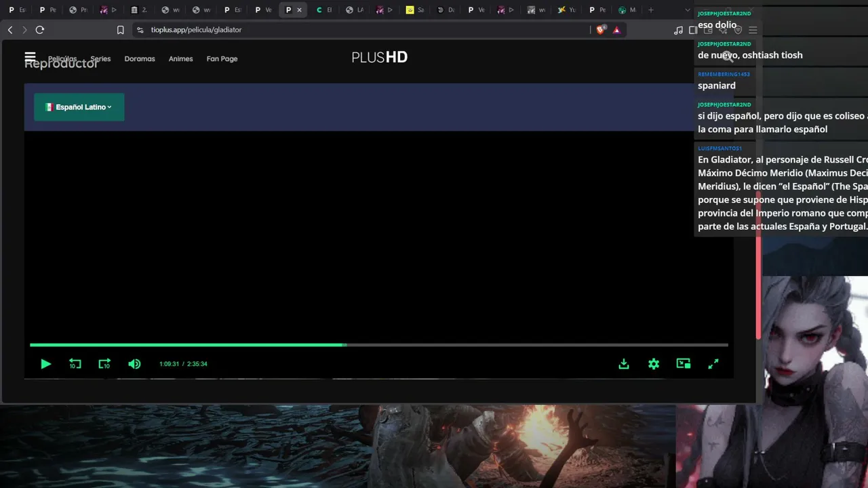Open the Brave Wallet icon
The image size is (868, 488).
pyautogui.click(x=708, y=30)
